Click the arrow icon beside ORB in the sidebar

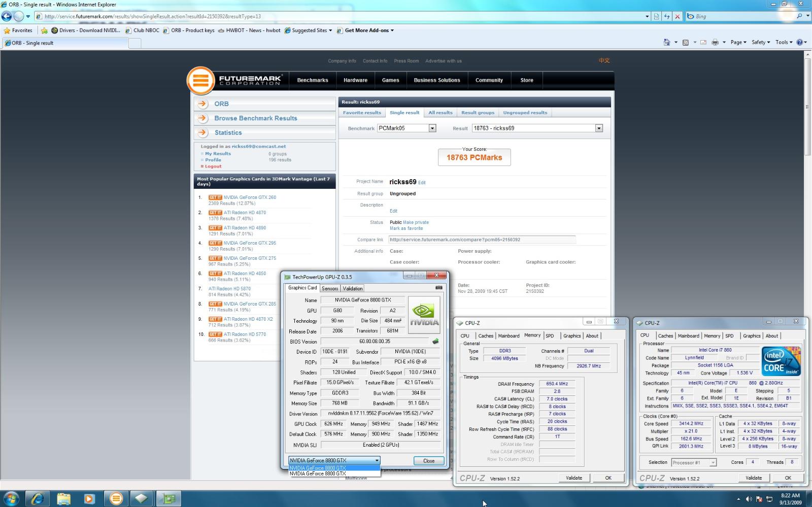pyautogui.click(x=202, y=104)
